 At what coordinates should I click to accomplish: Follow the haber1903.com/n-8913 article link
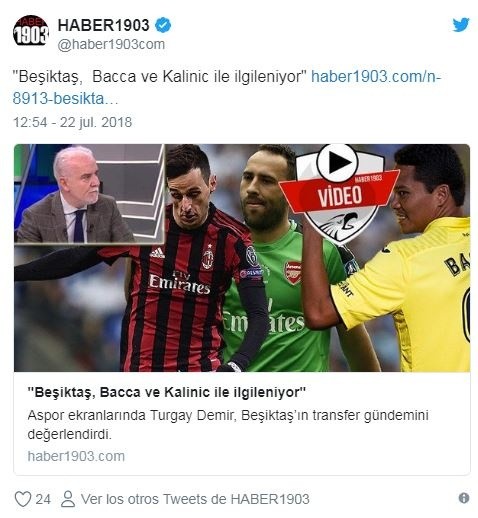click(x=227, y=88)
